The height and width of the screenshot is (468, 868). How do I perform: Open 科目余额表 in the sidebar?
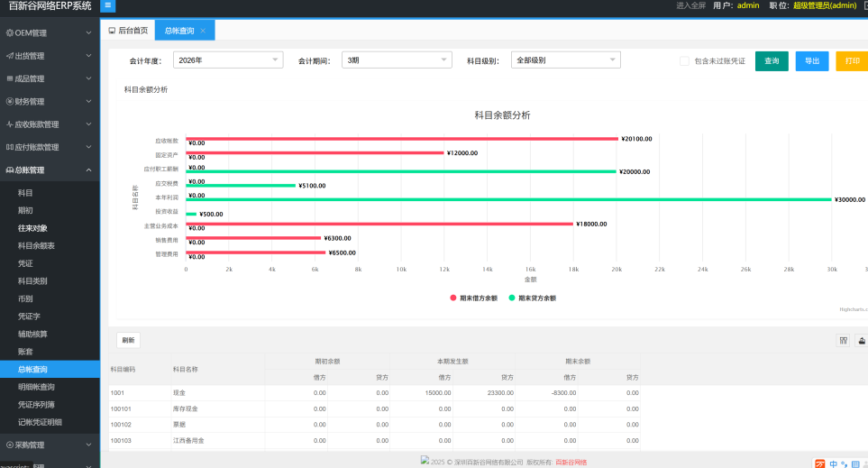pos(36,245)
